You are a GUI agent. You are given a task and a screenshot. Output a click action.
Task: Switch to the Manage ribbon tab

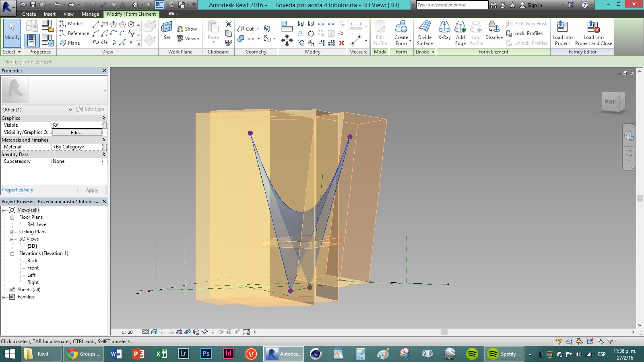point(90,14)
